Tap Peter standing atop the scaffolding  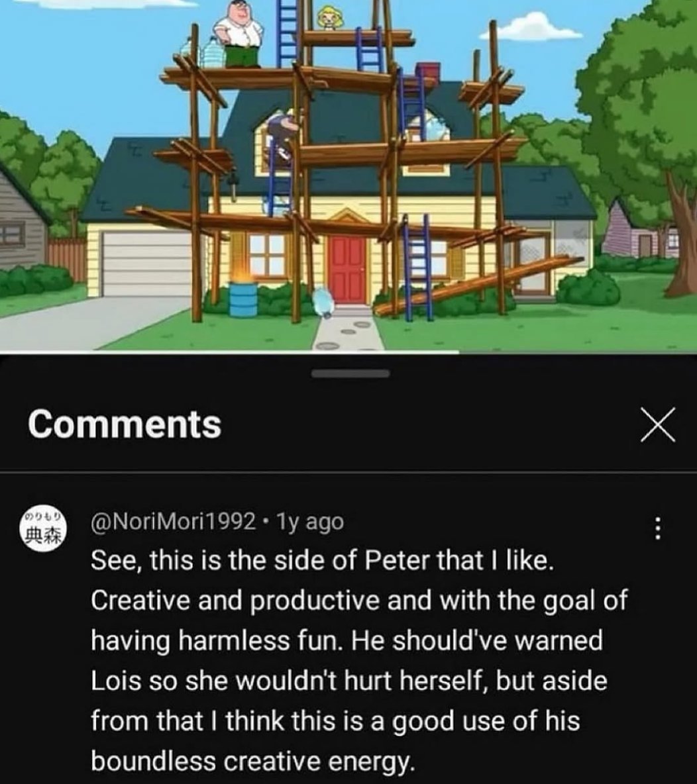(x=238, y=34)
